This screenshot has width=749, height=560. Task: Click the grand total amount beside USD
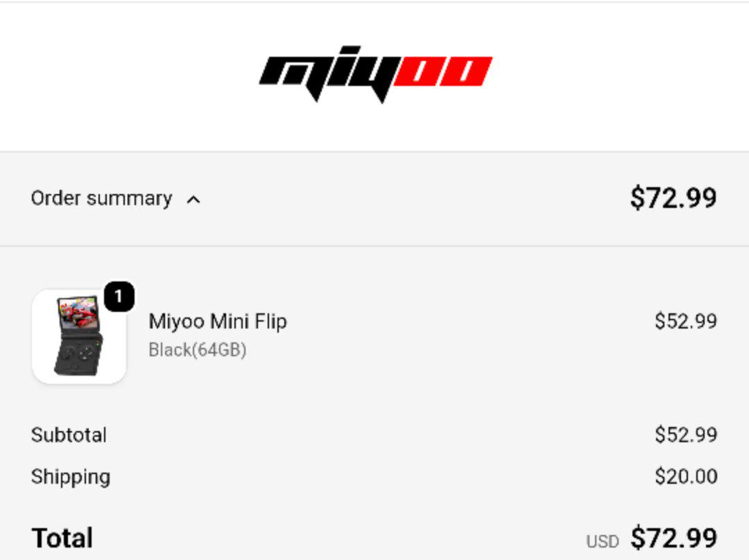pyautogui.click(x=673, y=539)
